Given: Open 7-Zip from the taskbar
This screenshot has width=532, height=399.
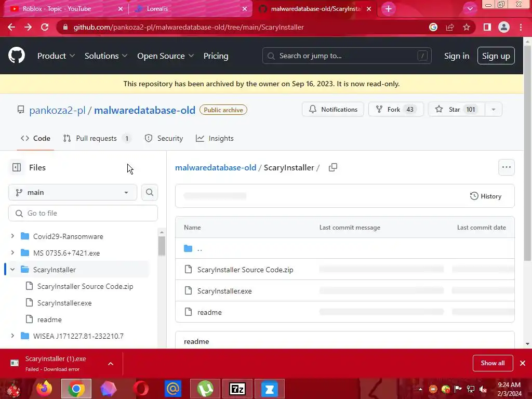Looking at the screenshot, I should [x=237, y=389].
